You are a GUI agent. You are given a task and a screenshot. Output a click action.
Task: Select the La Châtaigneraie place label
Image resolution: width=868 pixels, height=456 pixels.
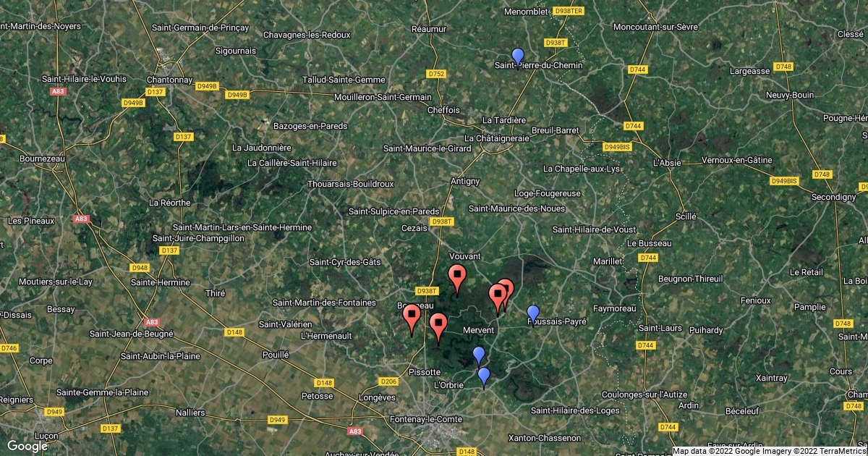(498, 138)
